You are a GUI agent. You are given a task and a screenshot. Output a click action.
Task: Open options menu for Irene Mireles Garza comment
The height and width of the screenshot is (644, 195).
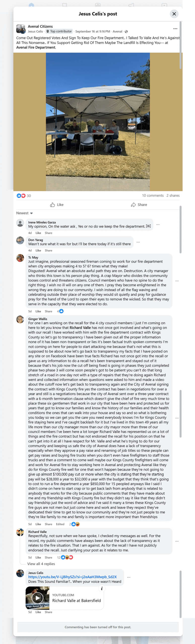click(158, 224)
